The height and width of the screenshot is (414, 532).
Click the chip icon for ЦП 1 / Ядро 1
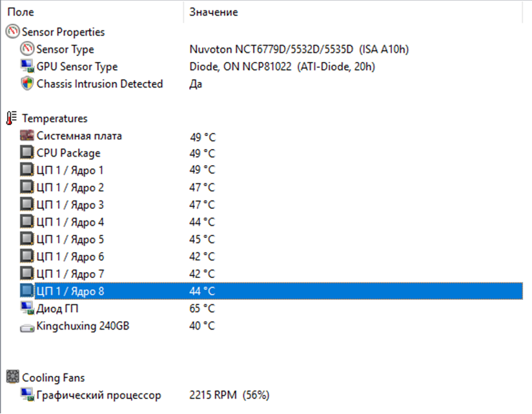tap(27, 170)
